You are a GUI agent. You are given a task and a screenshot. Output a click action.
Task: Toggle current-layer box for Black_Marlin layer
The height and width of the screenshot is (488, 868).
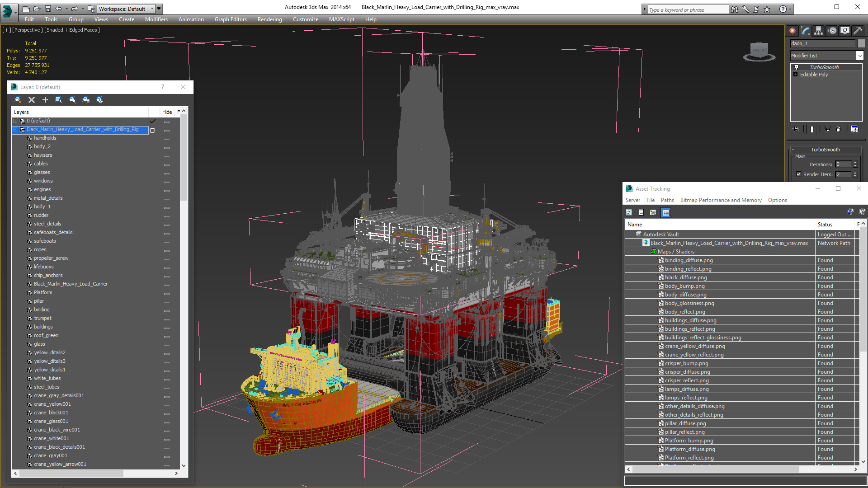152,130
